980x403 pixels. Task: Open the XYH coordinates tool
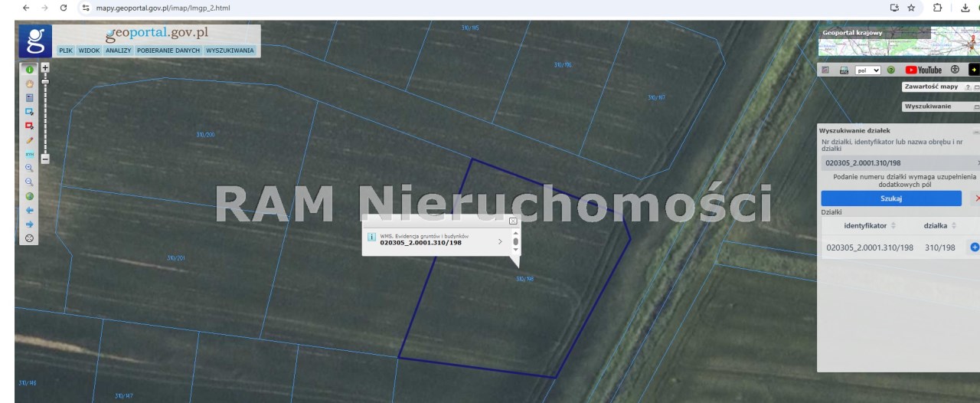pyautogui.click(x=30, y=154)
